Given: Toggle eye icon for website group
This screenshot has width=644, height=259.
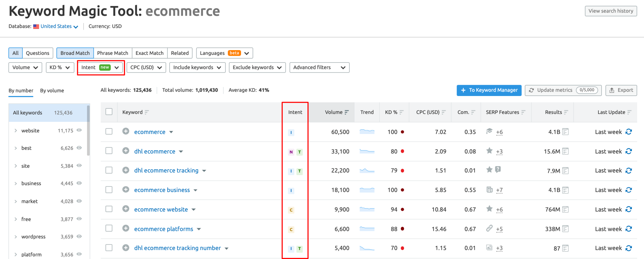Looking at the screenshot, I should (79, 130).
